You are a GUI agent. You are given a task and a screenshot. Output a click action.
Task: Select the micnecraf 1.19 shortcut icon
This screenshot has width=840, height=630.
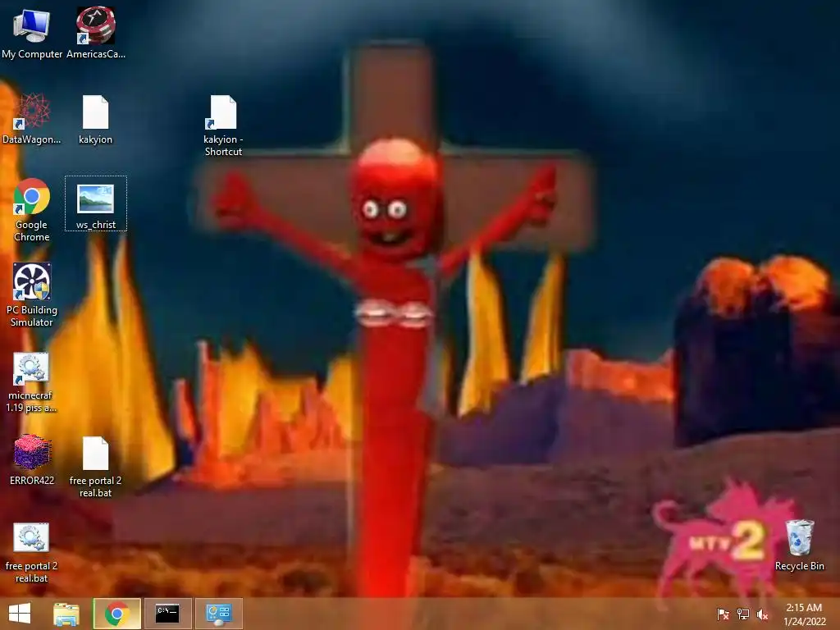(x=31, y=382)
